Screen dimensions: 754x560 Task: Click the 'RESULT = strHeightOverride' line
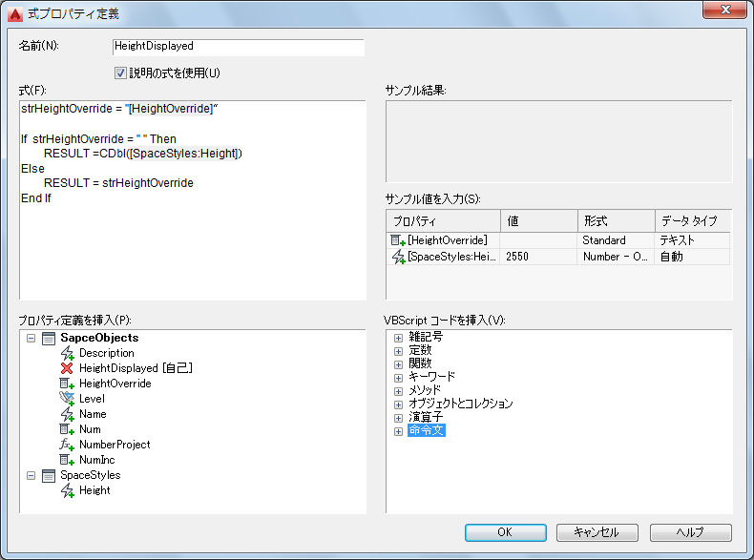point(118,183)
